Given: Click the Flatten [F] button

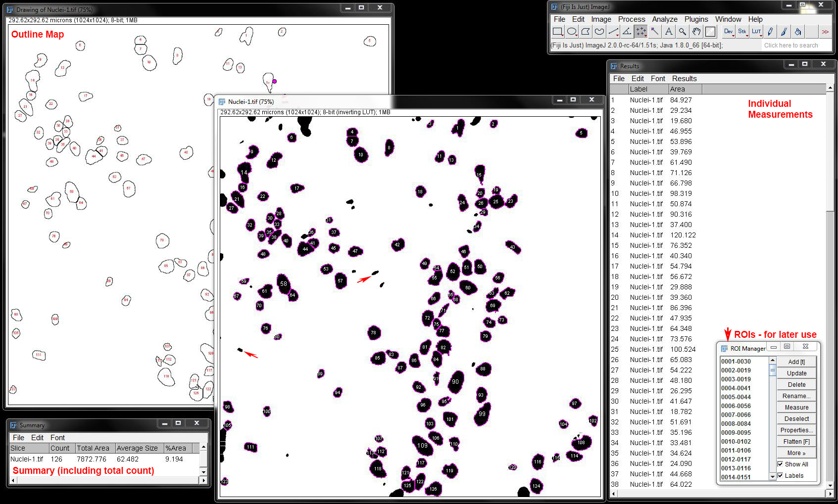Looking at the screenshot, I should [x=796, y=441].
